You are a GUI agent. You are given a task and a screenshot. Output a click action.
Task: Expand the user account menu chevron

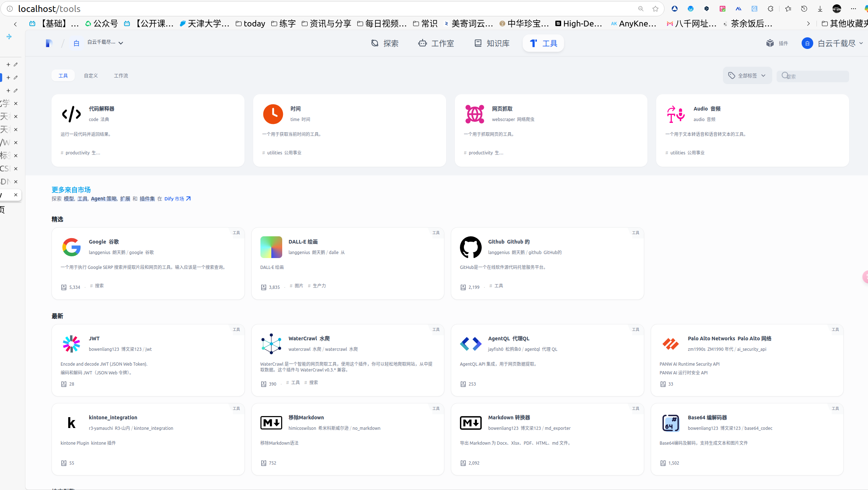point(861,43)
